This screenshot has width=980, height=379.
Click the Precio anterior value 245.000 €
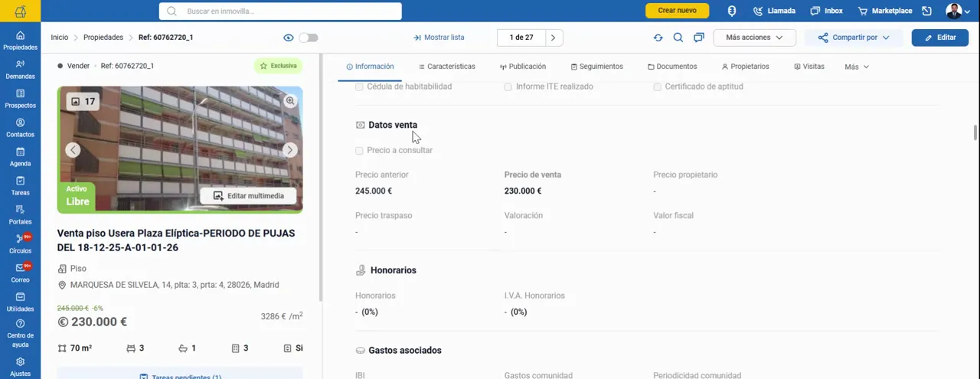coord(374,191)
